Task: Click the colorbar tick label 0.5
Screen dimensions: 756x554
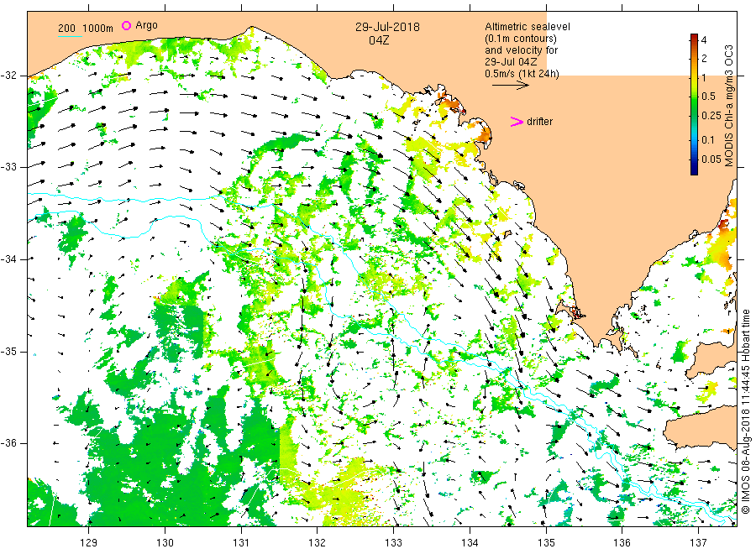Action: click(708, 97)
